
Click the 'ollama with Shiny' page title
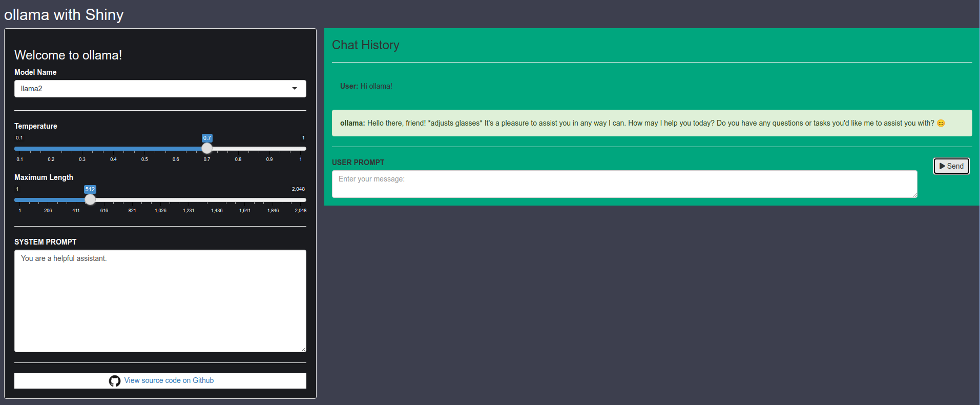click(x=64, y=15)
